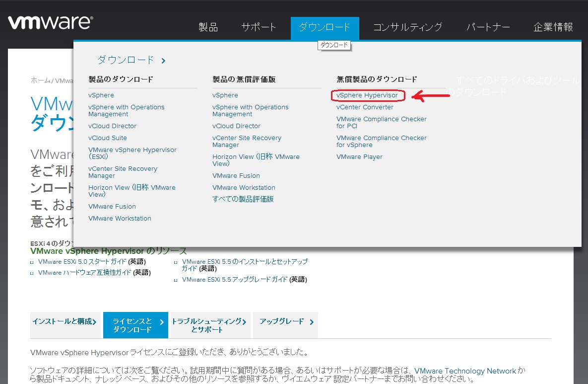Click すべての製品評価版 link
The image size is (588, 384).
tap(243, 199)
